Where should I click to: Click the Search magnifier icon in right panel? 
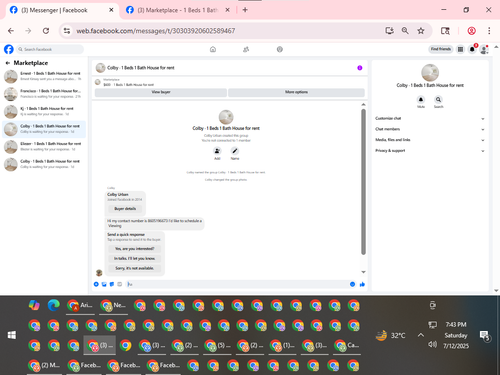(438, 99)
